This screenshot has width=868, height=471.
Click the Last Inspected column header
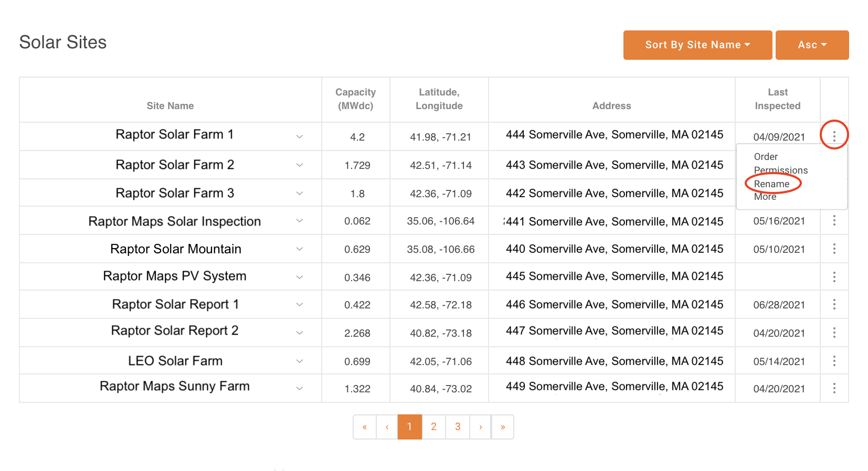coord(778,99)
